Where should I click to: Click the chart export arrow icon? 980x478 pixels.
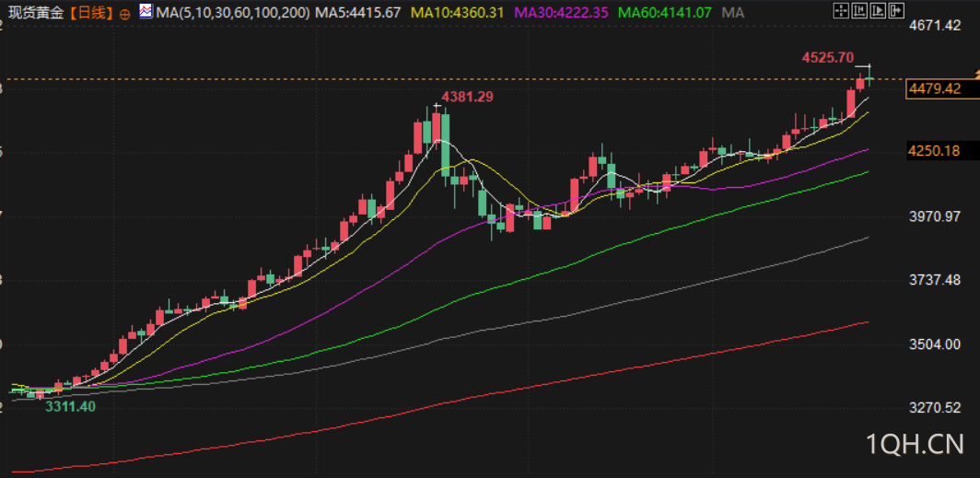(897, 10)
